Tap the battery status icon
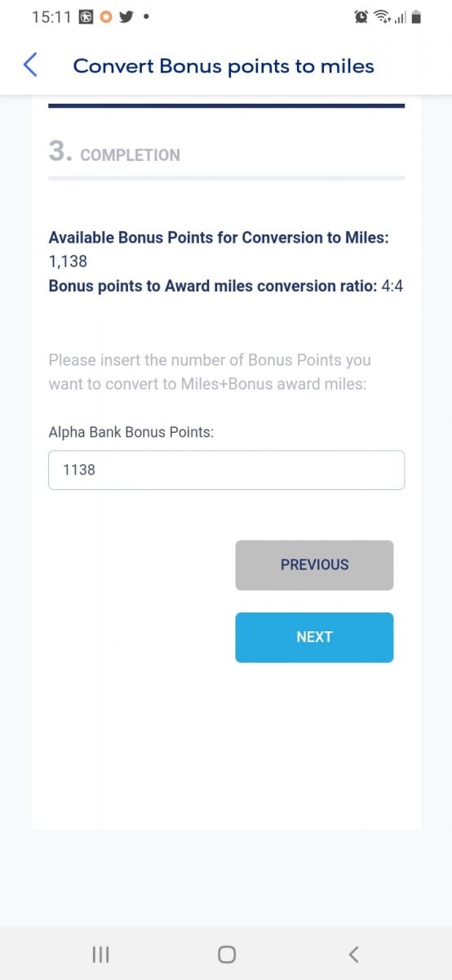 (x=416, y=16)
